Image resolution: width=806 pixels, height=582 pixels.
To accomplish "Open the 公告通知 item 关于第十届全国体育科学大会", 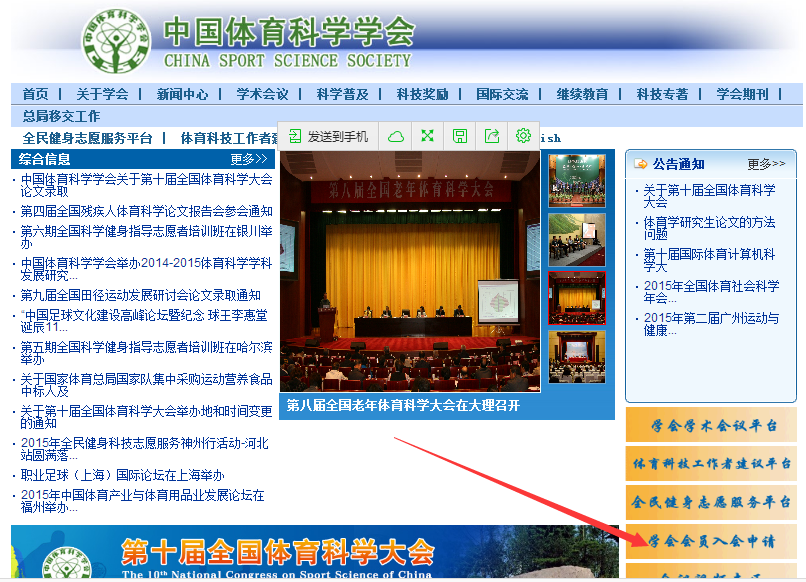I will [709, 196].
